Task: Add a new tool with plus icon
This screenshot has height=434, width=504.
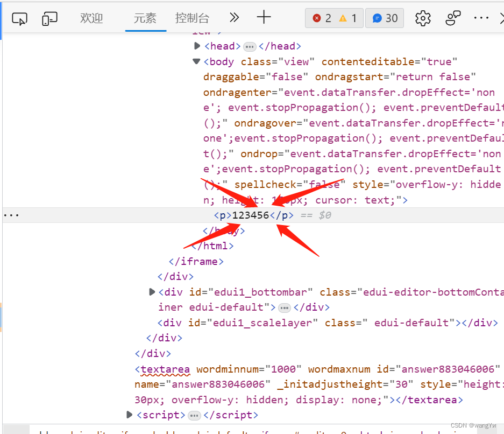Action: pyautogui.click(x=264, y=17)
